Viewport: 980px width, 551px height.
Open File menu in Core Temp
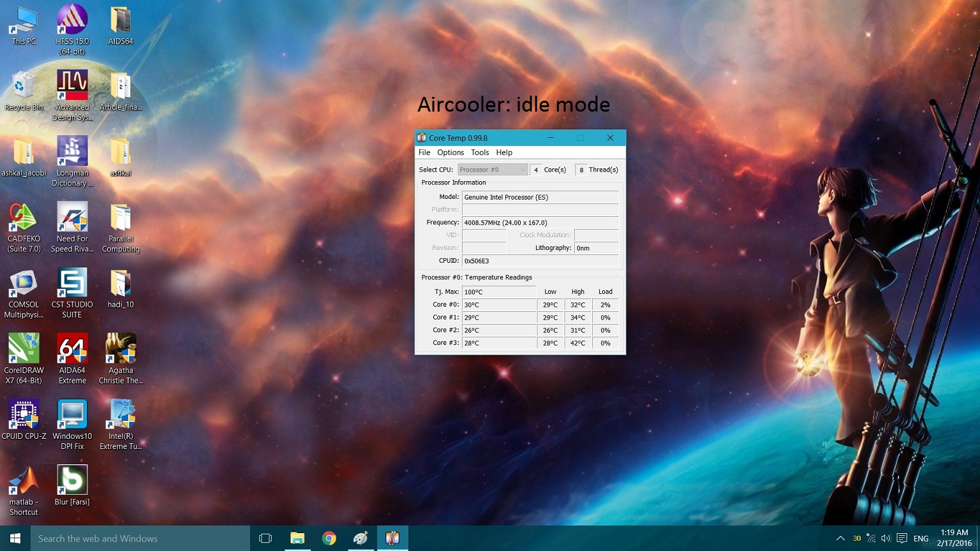pos(424,152)
